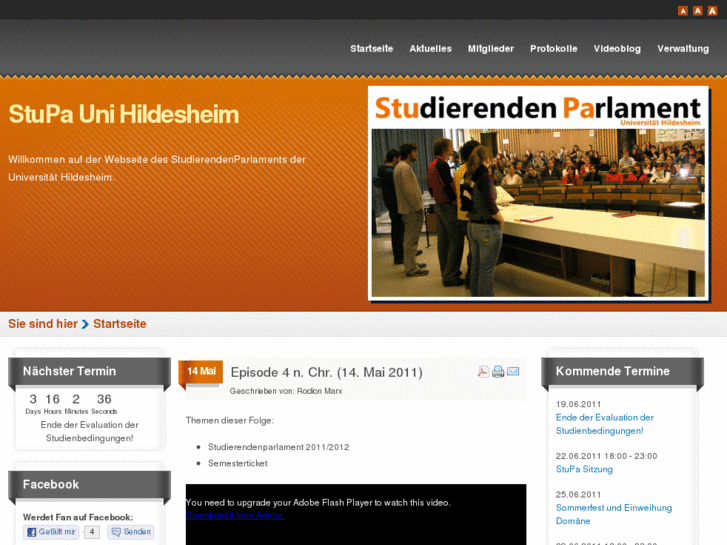
Task: Click the Facebook Senden button
Action: 131,532
